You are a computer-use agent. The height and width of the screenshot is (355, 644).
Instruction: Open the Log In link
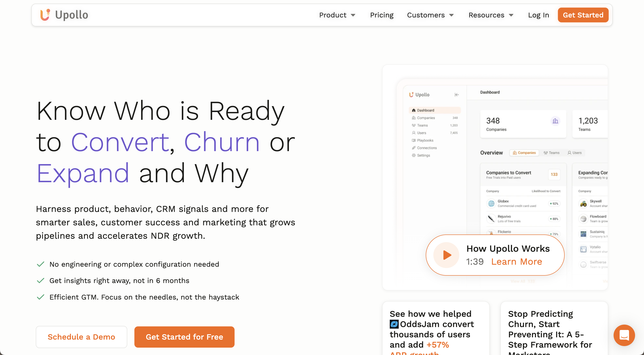(x=538, y=15)
